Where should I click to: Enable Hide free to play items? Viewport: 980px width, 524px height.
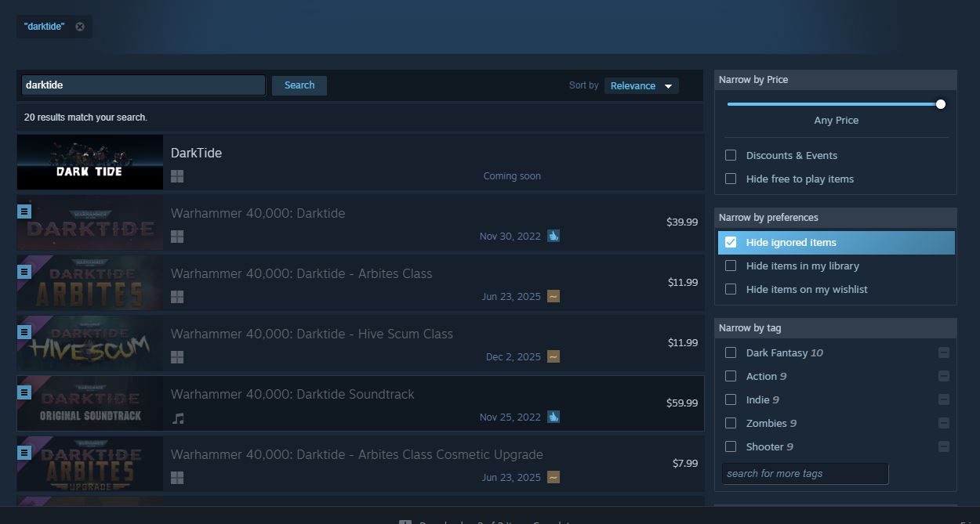pos(731,179)
